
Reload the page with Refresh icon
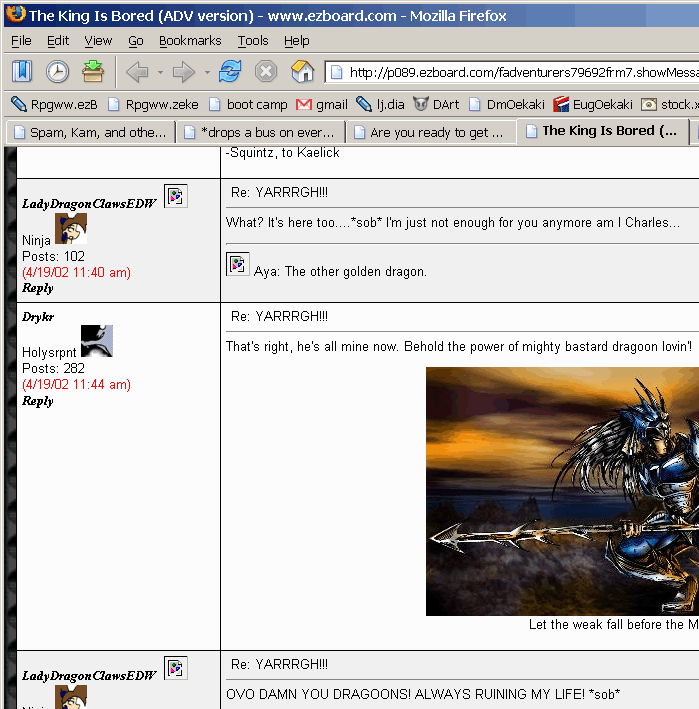click(230, 71)
